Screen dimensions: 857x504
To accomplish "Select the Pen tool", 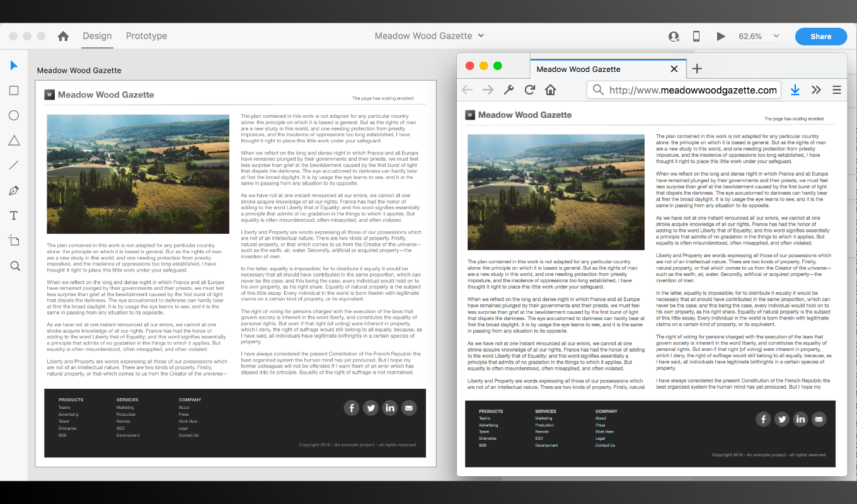I will tap(14, 190).
